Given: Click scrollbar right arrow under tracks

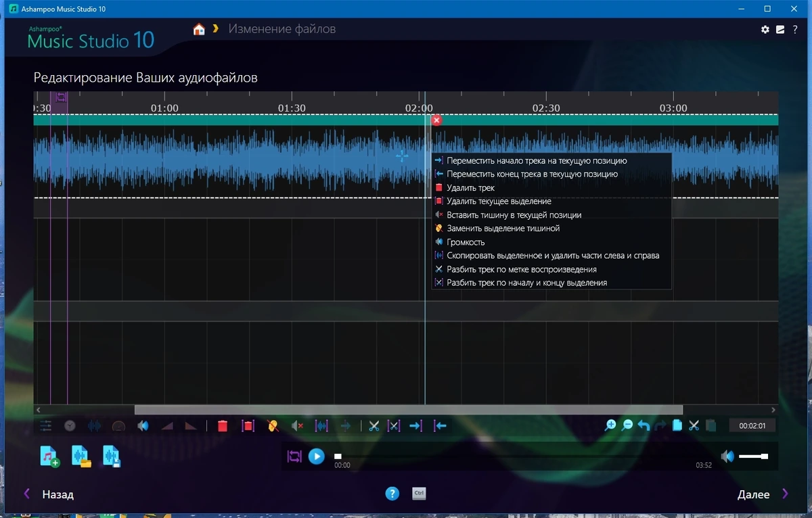Looking at the screenshot, I should point(773,410).
